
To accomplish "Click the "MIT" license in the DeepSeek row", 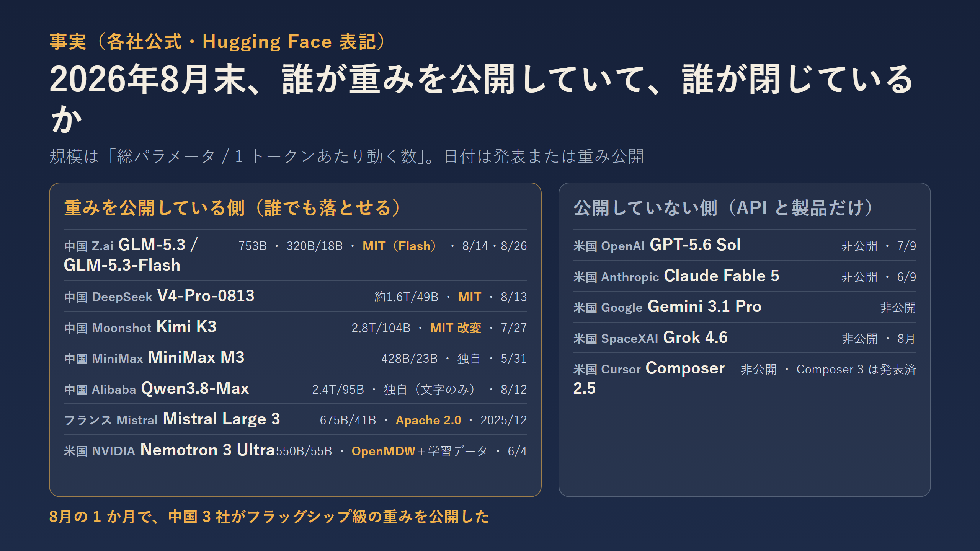I will tap(470, 297).
